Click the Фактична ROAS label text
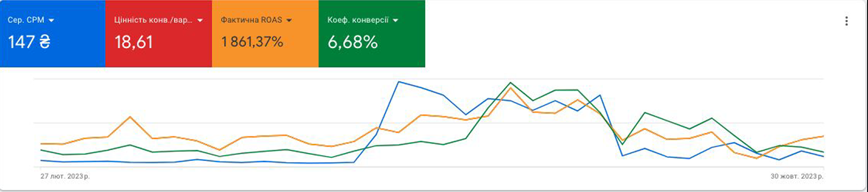Image resolution: width=868 pixels, height=192 pixels. tap(251, 20)
